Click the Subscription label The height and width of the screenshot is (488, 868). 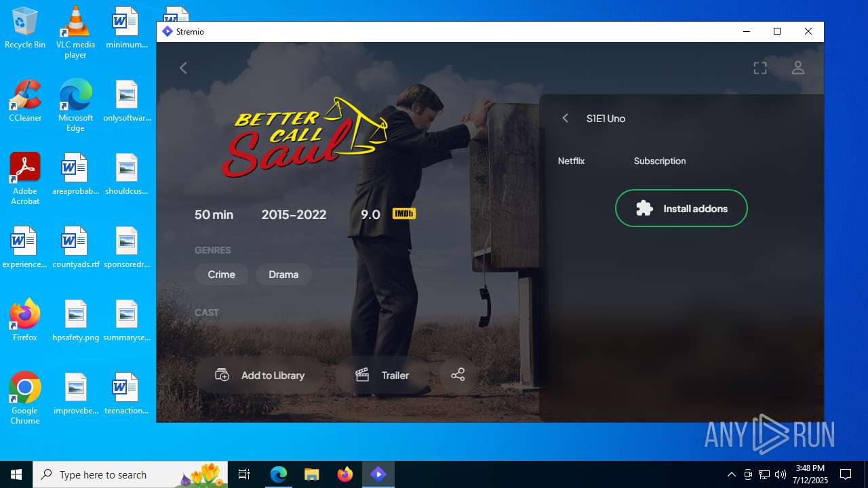pos(659,161)
